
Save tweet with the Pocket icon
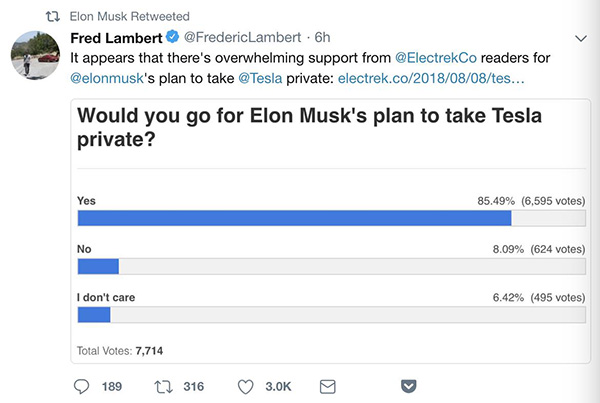[x=408, y=386]
